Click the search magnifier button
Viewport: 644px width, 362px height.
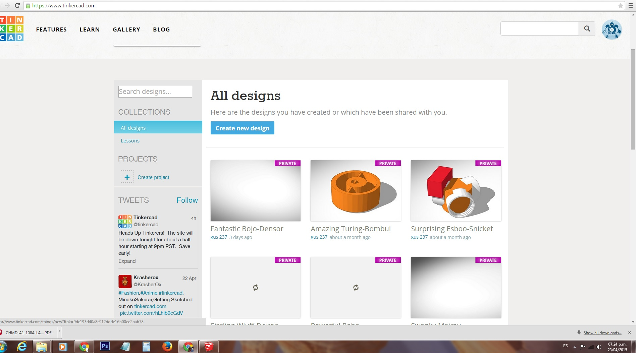587,28
